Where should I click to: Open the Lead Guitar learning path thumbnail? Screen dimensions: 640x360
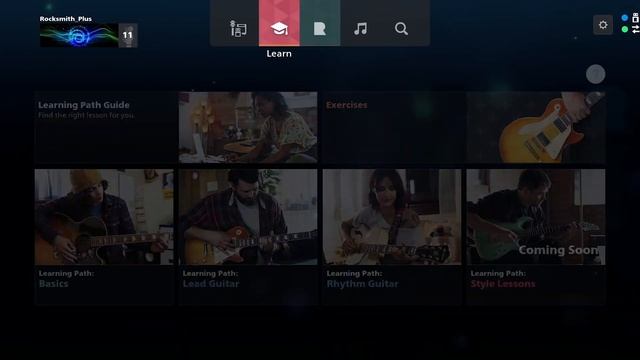click(x=248, y=217)
